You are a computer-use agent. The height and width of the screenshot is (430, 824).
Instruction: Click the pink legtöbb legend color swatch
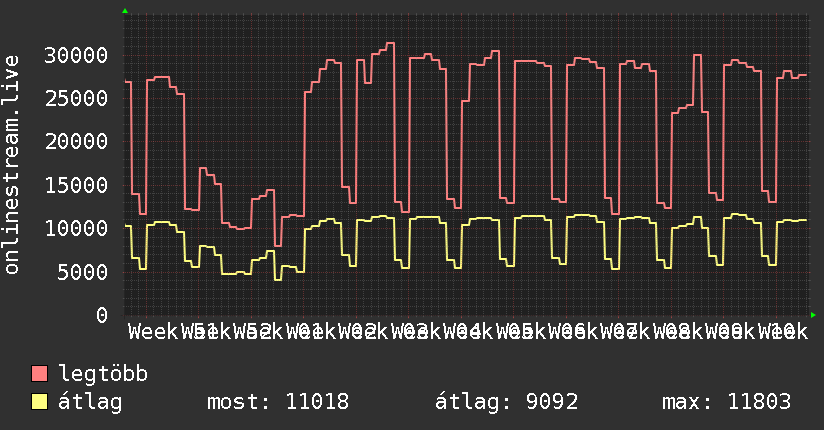(x=39, y=374)
